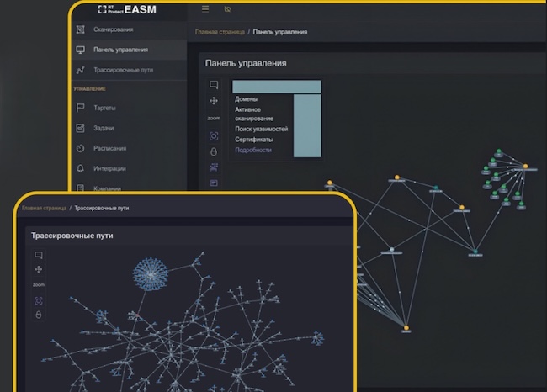Open the Подробности link

[253, 150]
